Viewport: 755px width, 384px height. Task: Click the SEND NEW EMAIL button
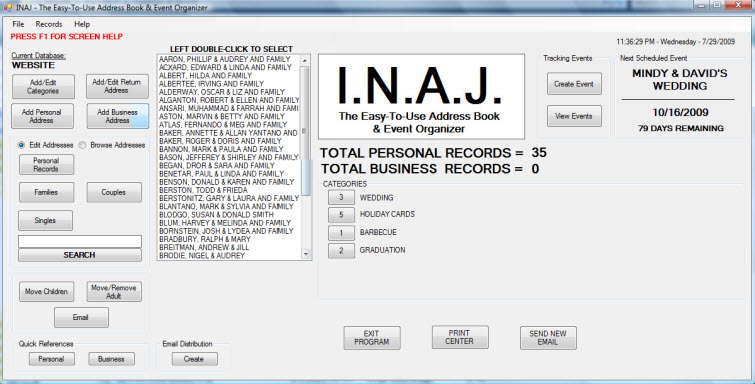548,338
